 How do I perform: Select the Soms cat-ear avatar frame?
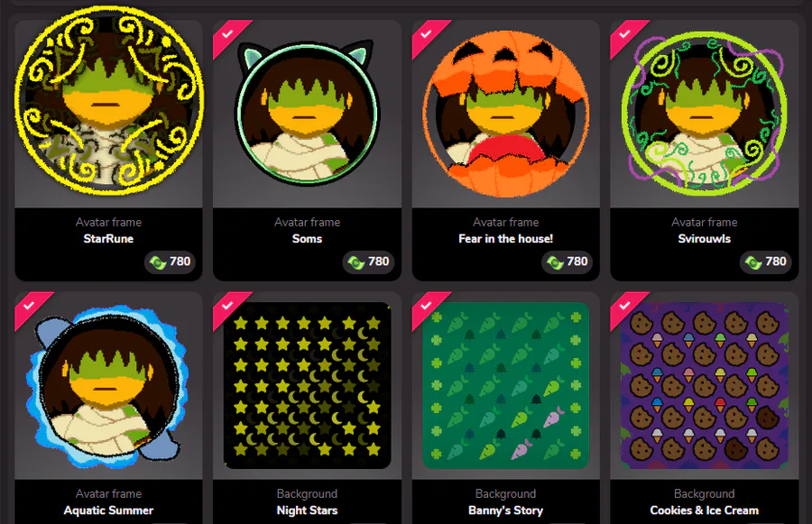[307, 113]
